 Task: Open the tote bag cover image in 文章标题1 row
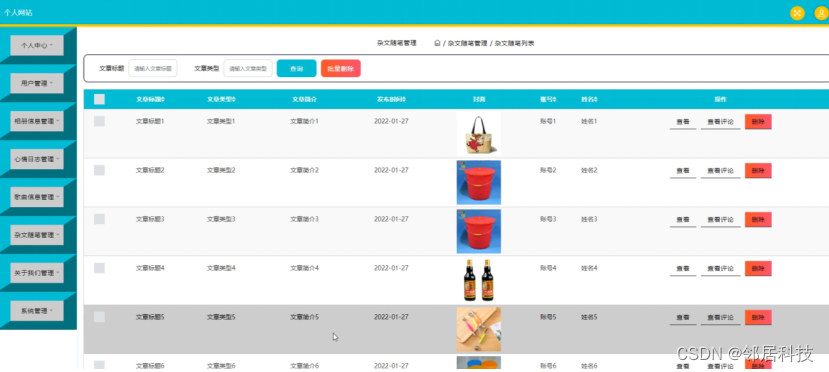tap(478, 134)
